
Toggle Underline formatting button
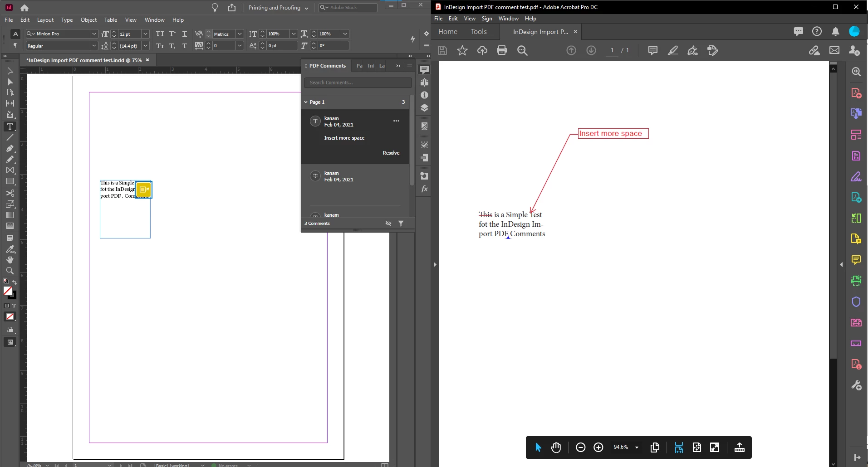(x=185, y=34)
